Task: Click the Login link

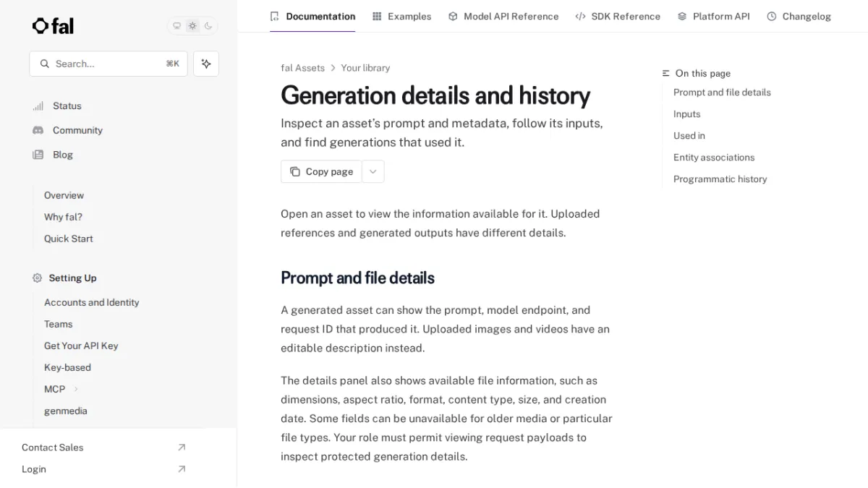Action: coord(34,469)
